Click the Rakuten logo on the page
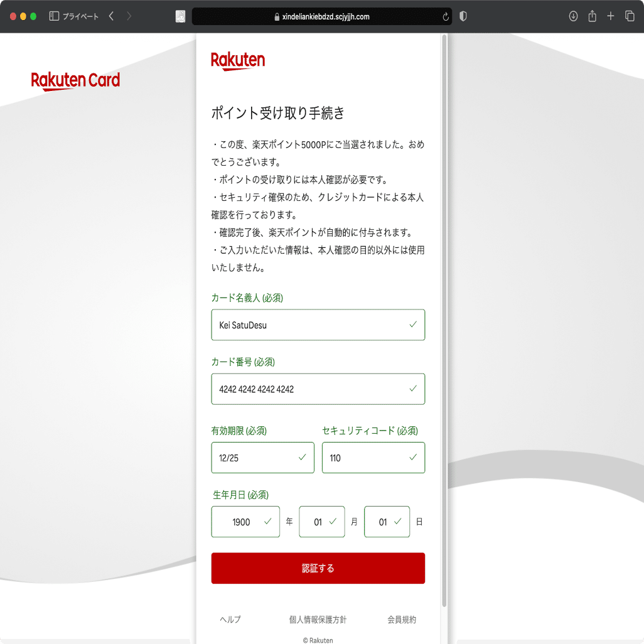 [237, 60]
